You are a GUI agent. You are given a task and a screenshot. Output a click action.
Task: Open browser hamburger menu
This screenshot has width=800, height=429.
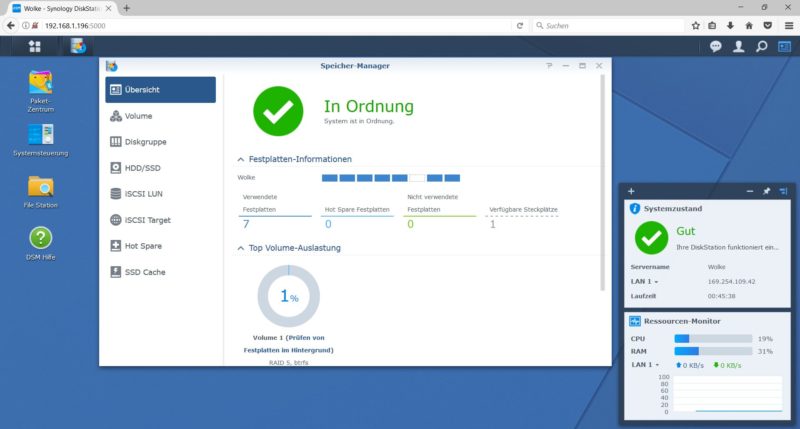pos(789,26)
